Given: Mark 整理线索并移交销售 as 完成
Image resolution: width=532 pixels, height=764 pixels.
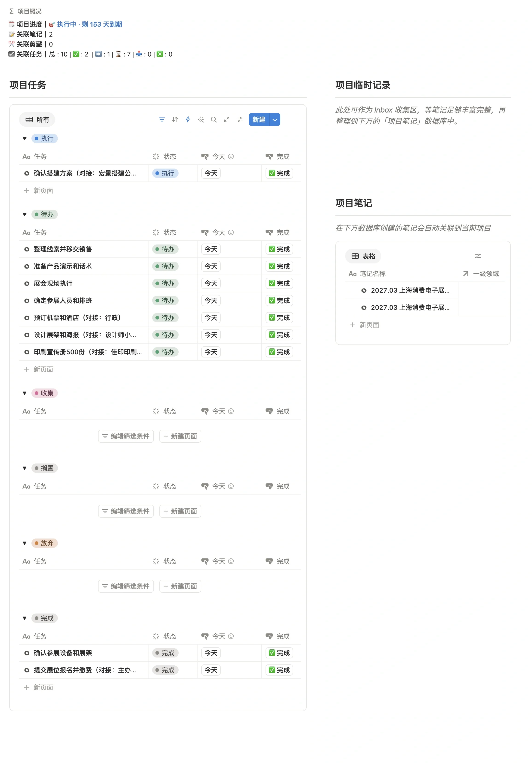Looking at the screenshot, I should click(x=279, y=249).
